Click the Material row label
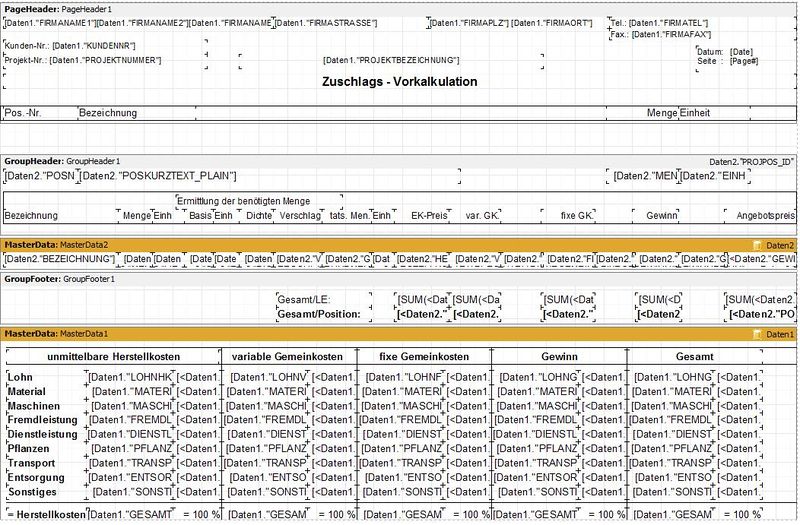This screenshot has width=800, height=525. tap(27, 392)
